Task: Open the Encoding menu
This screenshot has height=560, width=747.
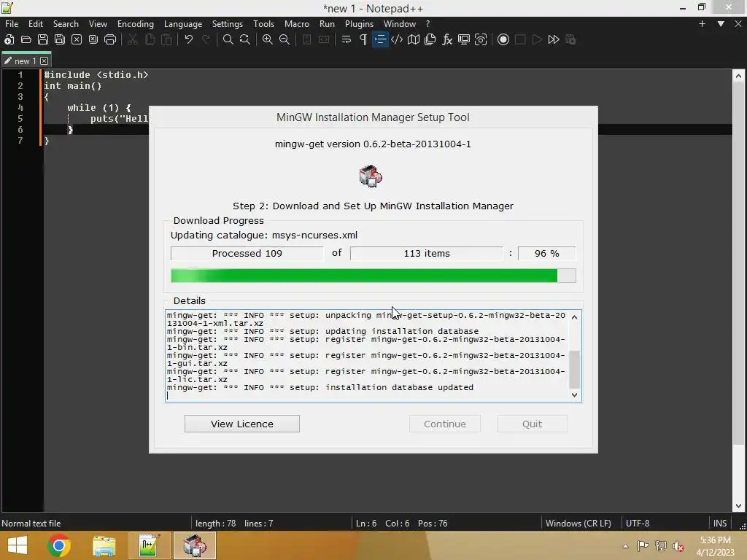Action: pyautogui.click(x=136, y=24)
